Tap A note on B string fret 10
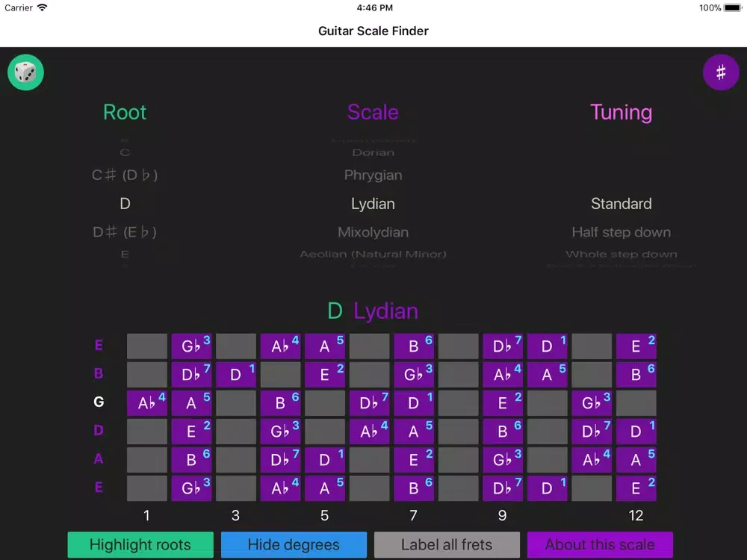747x560 pixels. (548, 375)
